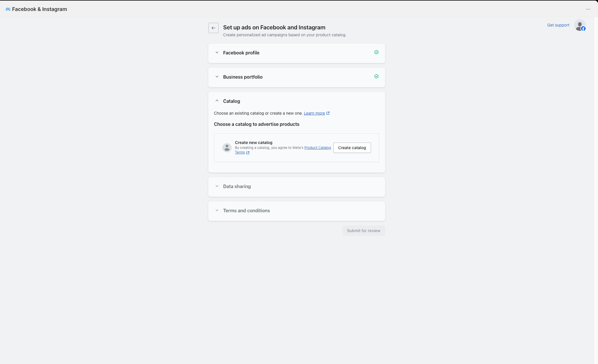Click the Business portfolio green checkmark
This screenshot has width=598, height=364.
376,77
